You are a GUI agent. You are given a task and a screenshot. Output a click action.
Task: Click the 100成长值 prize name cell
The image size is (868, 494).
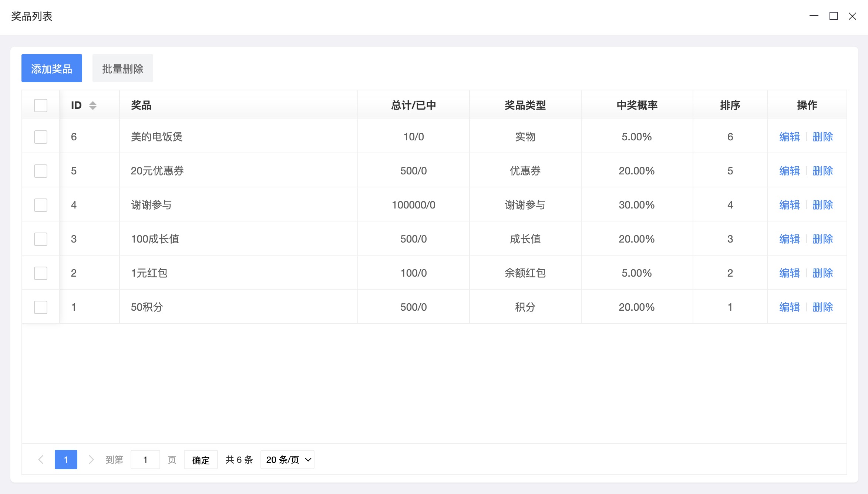[x=239, y=239]
